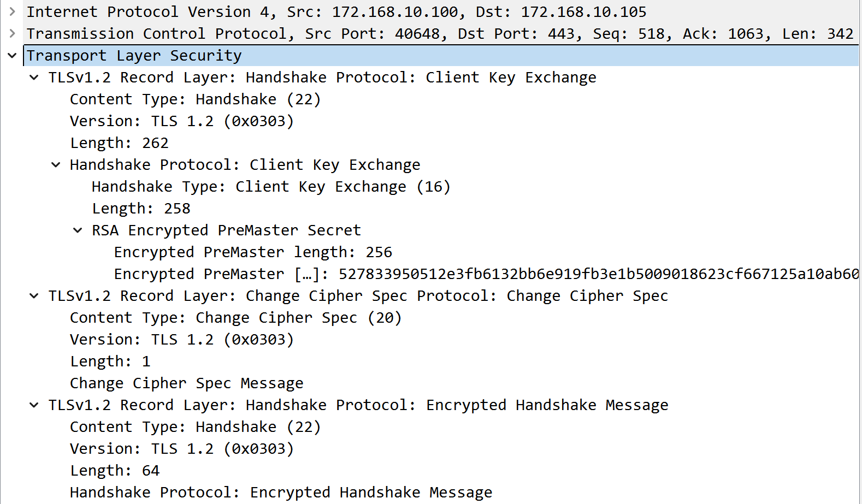This screenshot has height=504, width=862.
Task: Select the Length: 1 field
Action: pos(110,361)
